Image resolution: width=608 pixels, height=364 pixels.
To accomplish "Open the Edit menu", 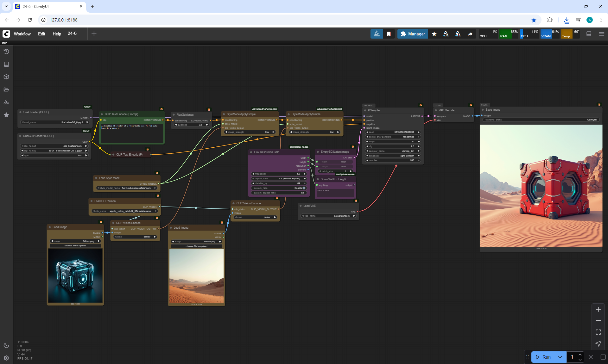I will 41,34.
